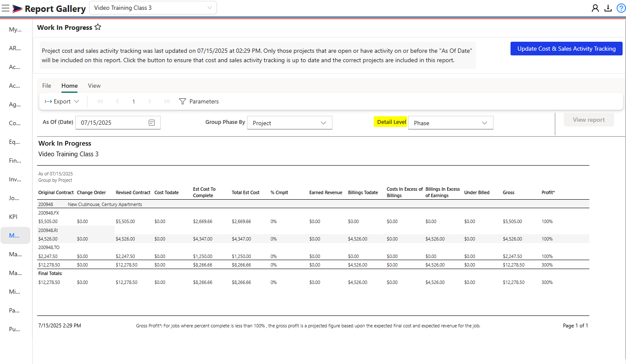Click Update Cost & Sales Activity Tracking
626x364 pixels.
pos(566,49)
